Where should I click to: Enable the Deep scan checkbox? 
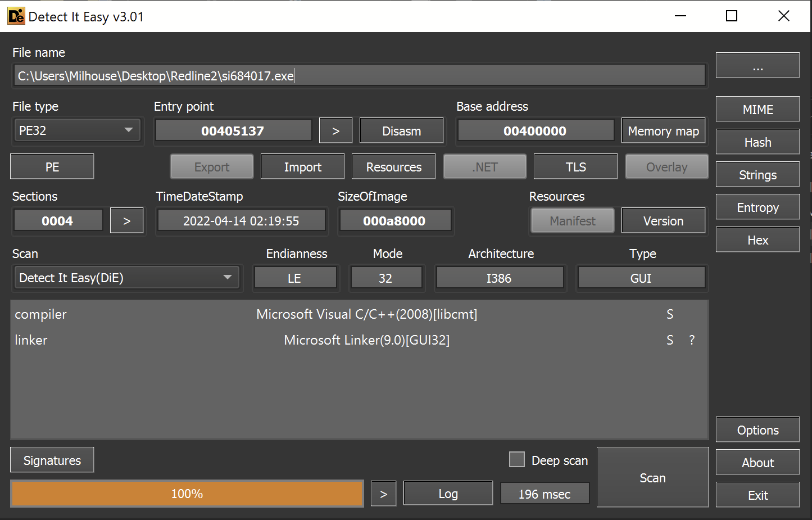tap(516, 459)
